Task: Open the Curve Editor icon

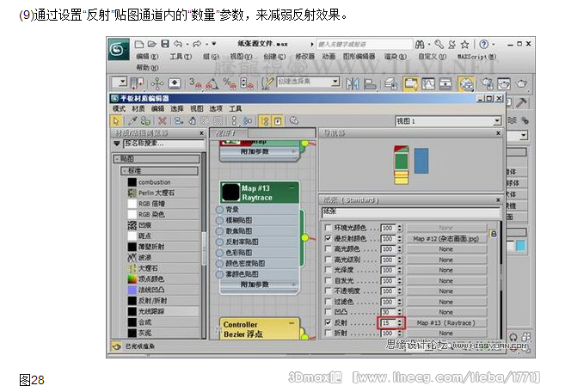Action: point(428,83)
